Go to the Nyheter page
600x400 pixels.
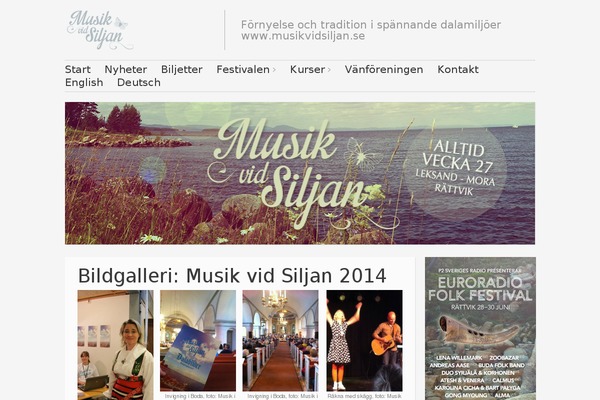126,69
